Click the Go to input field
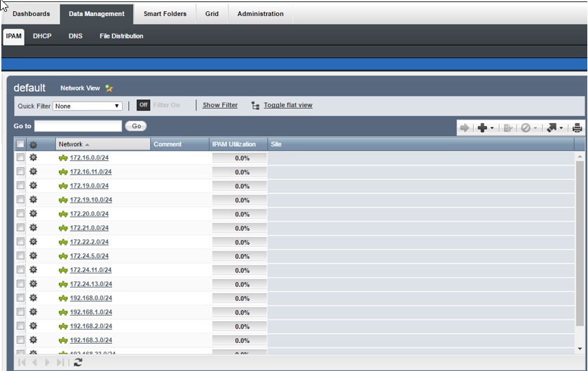Viewport: 588px width, 371px height. (x=78, y=126)
